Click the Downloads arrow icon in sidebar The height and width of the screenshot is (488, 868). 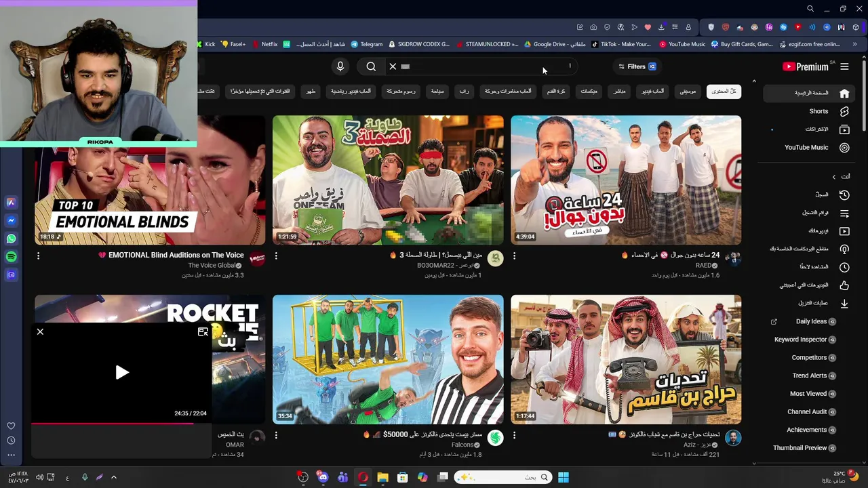(844, 303)
